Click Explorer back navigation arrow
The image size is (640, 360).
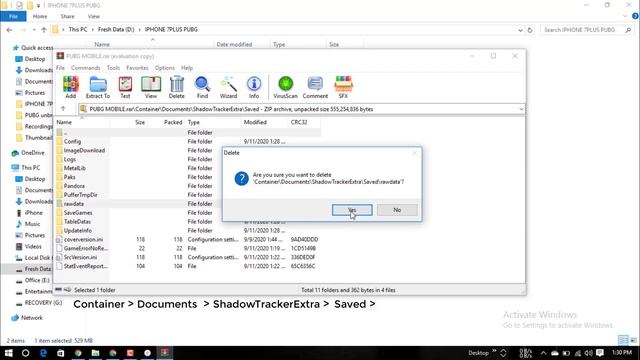pyautogui.click(x=9, y=30)
